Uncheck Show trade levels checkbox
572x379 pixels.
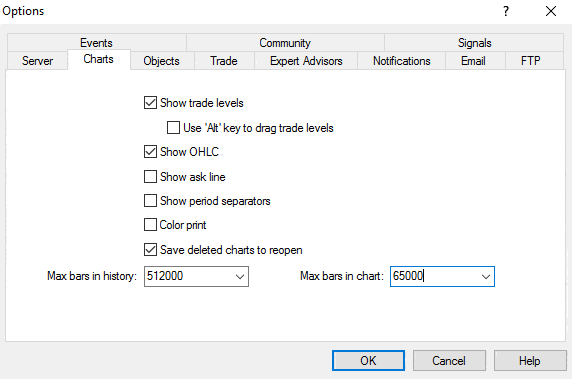pyautogui.click(x=150, y=103)
